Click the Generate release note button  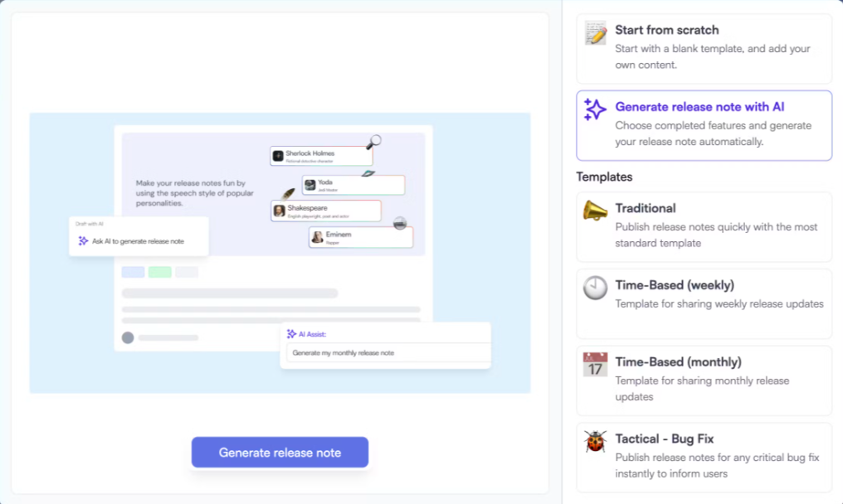coord(280,453)
